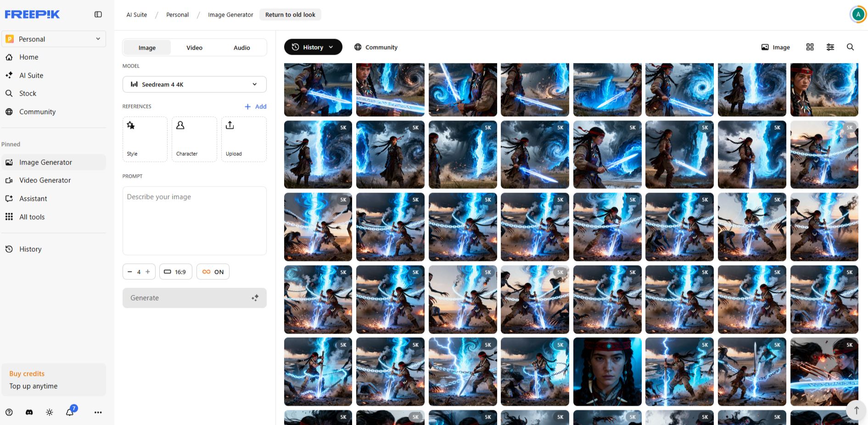Click the scroll-to-top arrow button

856,410
